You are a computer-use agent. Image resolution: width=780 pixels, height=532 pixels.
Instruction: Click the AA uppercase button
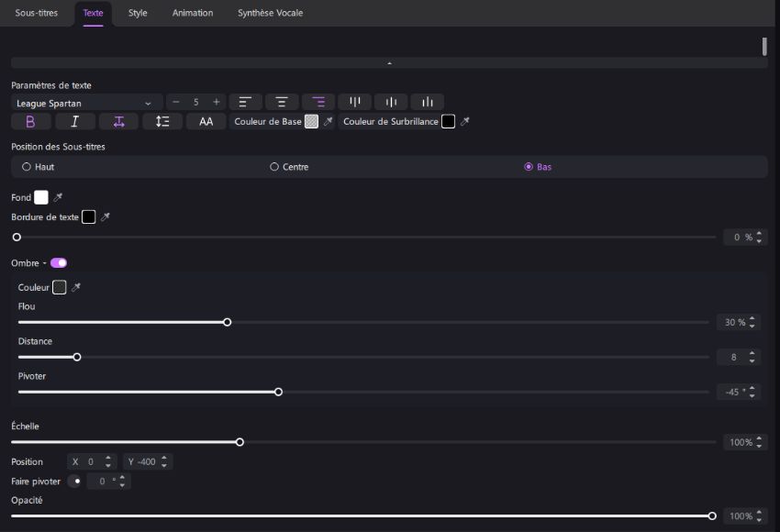[206, 122]
